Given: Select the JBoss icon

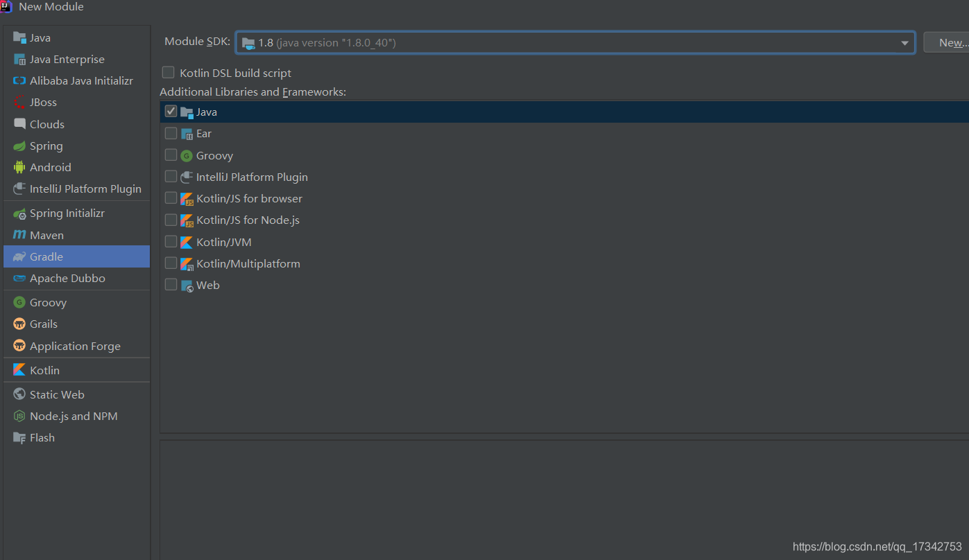Looking at the screenshot, I should tap(19, 103).
